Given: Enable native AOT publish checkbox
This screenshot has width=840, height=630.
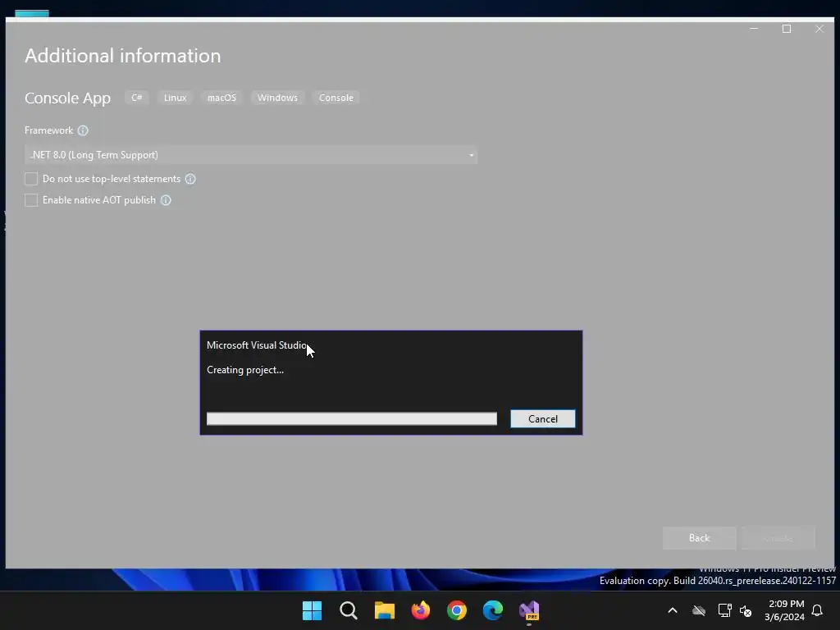Looking at the screenshot, I should pos(31,200).
